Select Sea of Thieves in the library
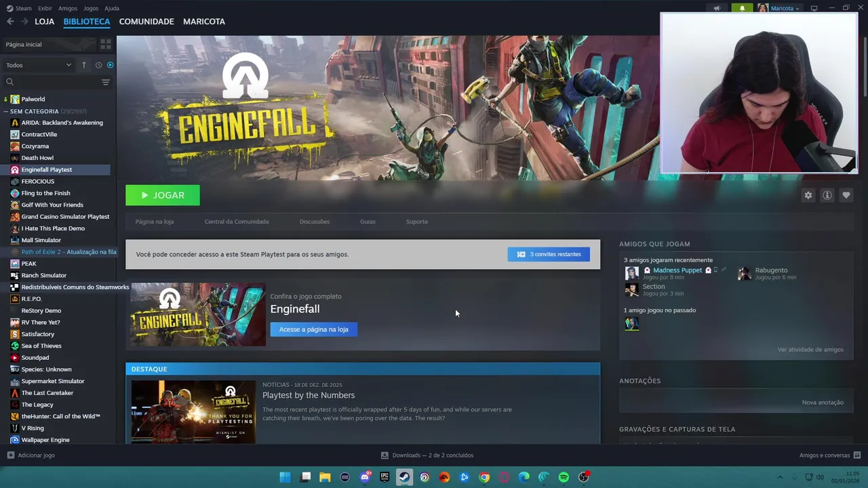Image resolution: width=868 pixels, height=488 pixels. click(41, 346)
